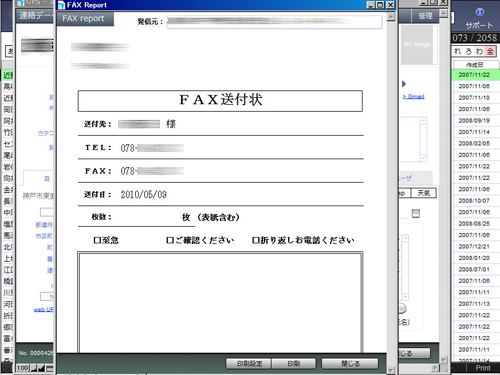Check the 折り返しお電話ください box
Screen dimensions: 500x375
(x=256, y=240)
